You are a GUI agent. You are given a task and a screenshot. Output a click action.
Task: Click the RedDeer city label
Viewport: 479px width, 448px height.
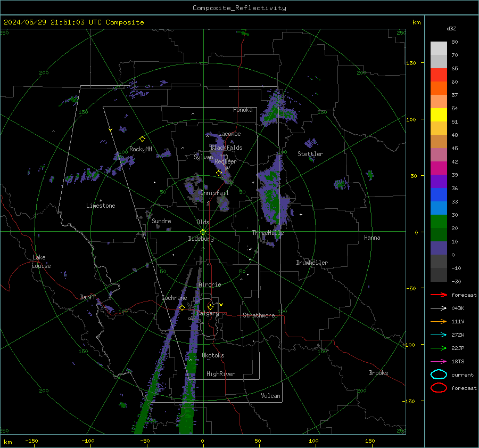click(226, 161)
